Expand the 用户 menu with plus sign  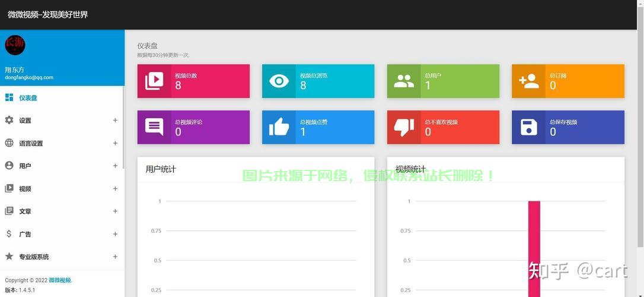point(116,165)
